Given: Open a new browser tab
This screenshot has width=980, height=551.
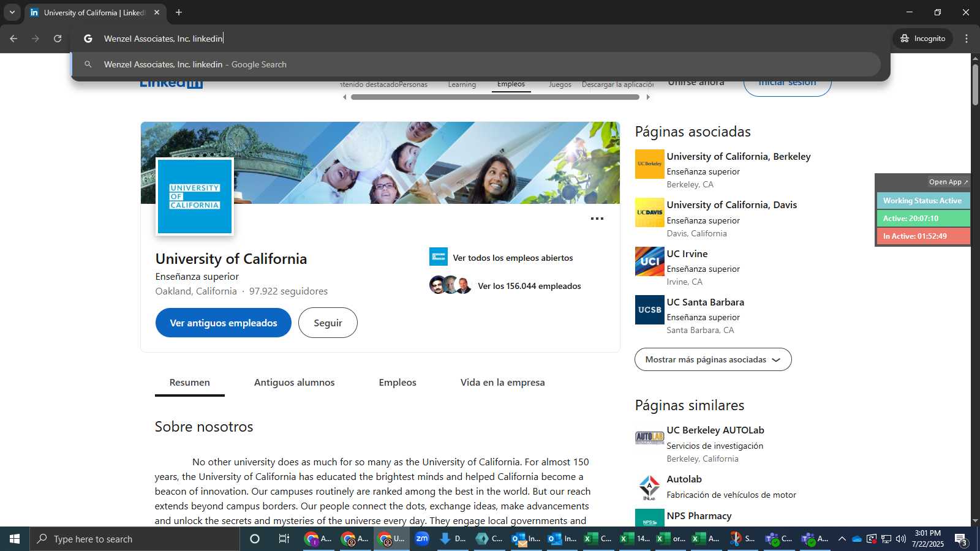Looking at the screenshot, I should tap(179, 12).
